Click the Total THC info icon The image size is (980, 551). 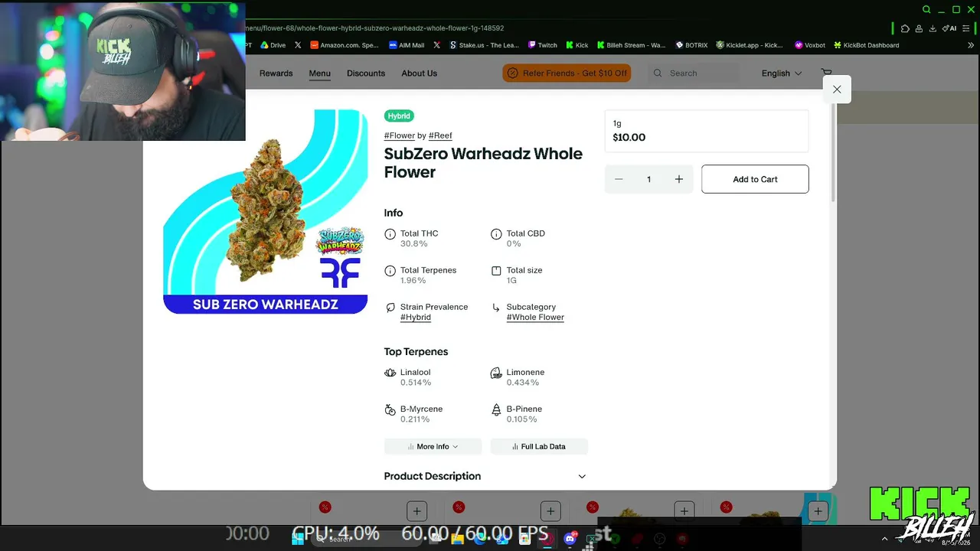click(390, 234)
